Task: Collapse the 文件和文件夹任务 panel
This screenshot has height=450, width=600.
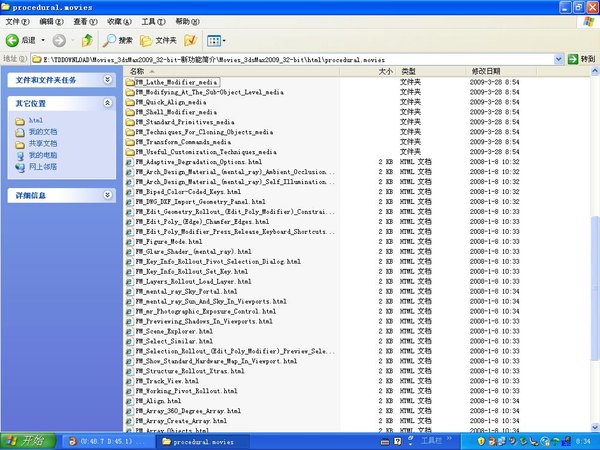Action: pyautogui.click(x=107, y=78)
